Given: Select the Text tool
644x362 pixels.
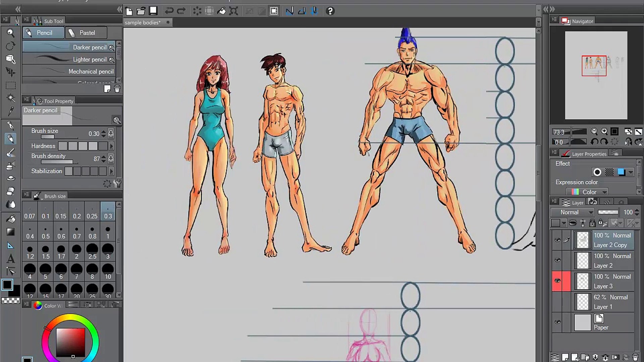Looking at the screenshot, I should 11,259.
